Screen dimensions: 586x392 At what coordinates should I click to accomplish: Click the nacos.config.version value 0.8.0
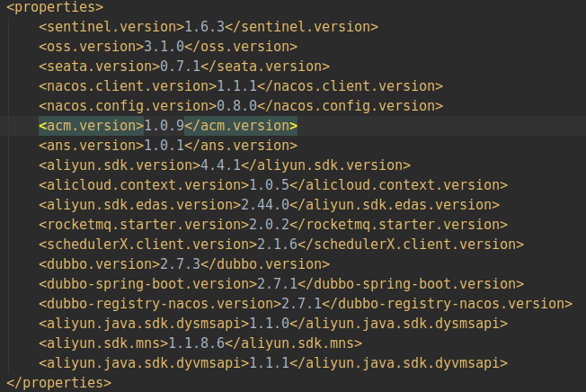[237, 106]
